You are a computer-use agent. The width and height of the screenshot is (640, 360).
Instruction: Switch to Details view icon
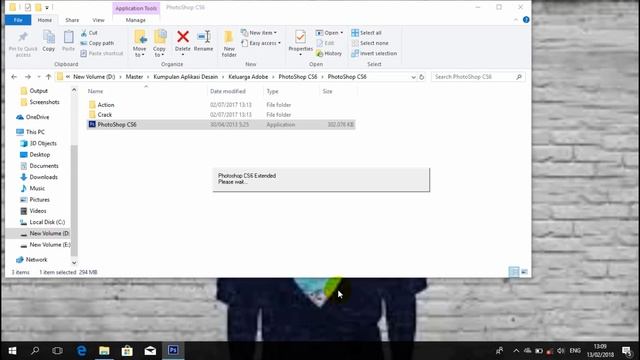coord(513,272)
